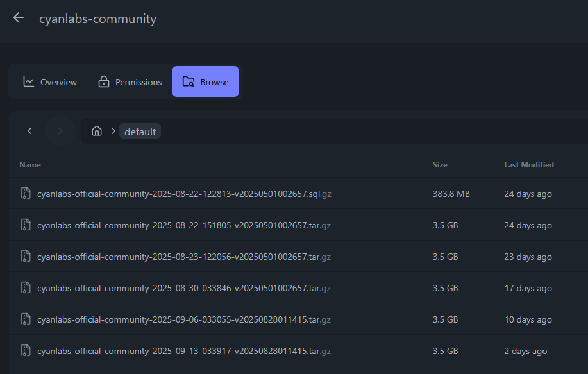588x374 pixels.
Task: Select file cyanlabs-official-community-2025-08-22-122813 sql.gz
Action: pyautogui.click(x=184, y=194)
